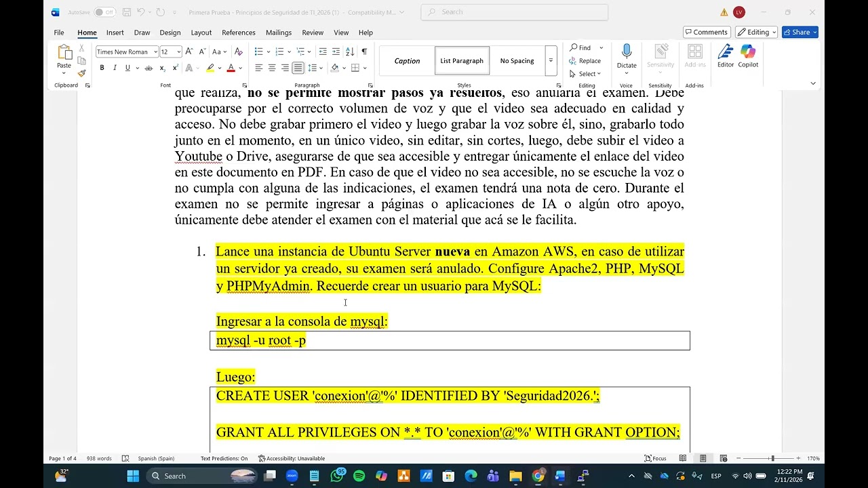Switch to the Review tab
Image resolution: width=868 pixels, height=488 pixels.
pyautogui.click(x=313, y=33)
